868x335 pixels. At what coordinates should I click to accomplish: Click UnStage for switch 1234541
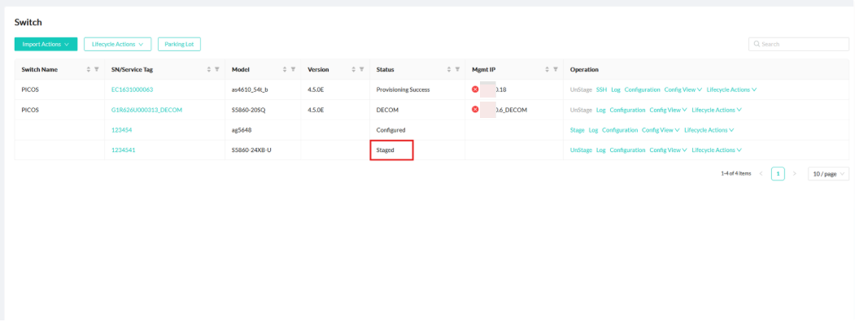click(581, 150)
